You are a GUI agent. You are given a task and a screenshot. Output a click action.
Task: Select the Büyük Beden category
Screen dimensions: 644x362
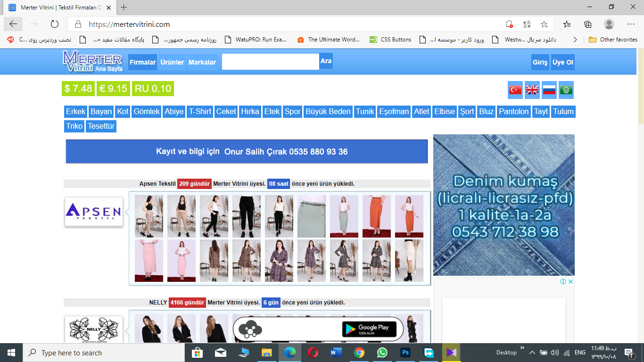click(x=328, y=112)
